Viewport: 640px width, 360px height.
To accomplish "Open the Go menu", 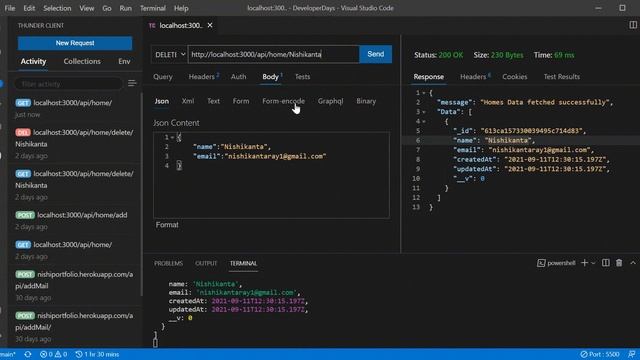I will [x=107, y=8].
